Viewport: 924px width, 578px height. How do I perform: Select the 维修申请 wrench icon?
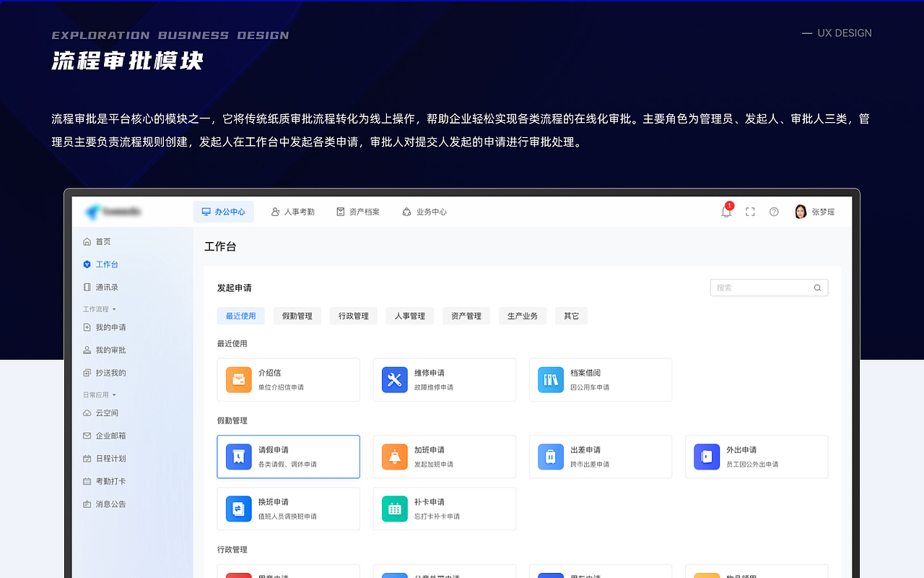point(394,379)
